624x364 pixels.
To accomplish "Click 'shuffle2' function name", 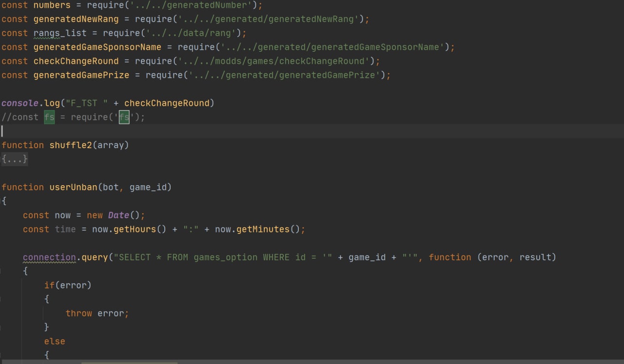I will tap(71, 145).
